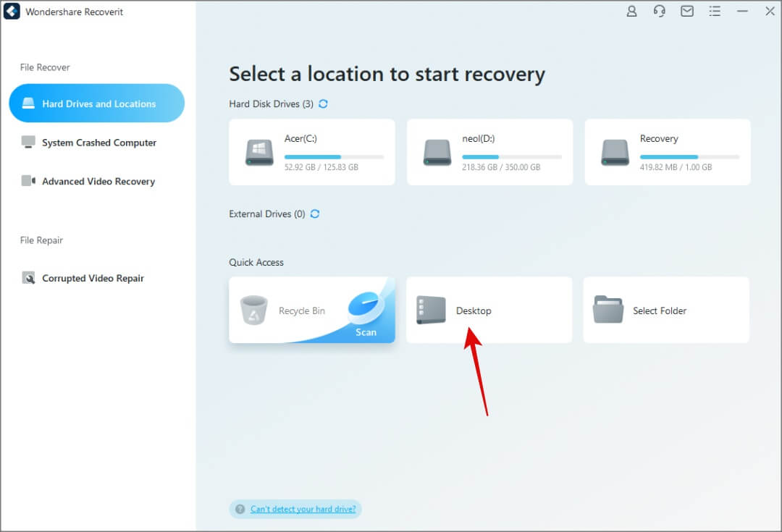This screenshot has width=782, height=532.
Task: Click the Acer(C:) usage bar
Action: [334, 157]
